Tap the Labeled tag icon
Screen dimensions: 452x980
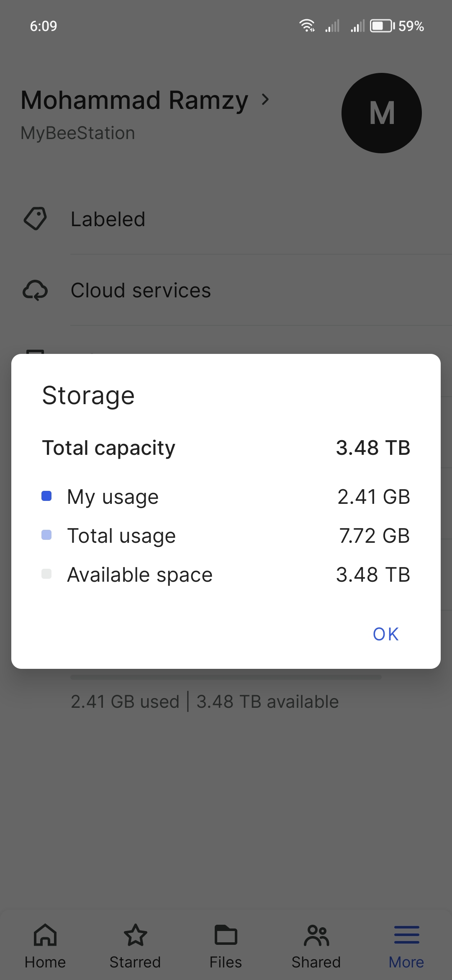tap(35, 219)
